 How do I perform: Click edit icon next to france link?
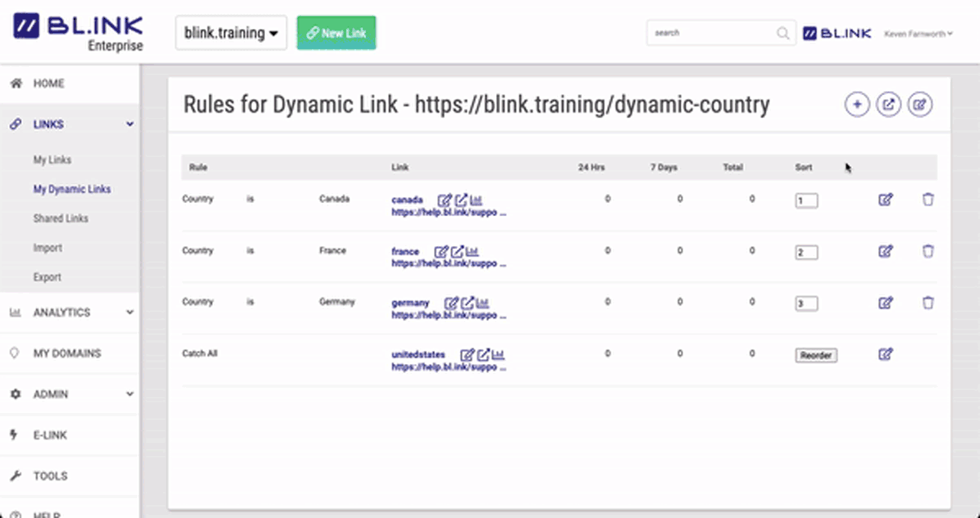click(441, 251)
